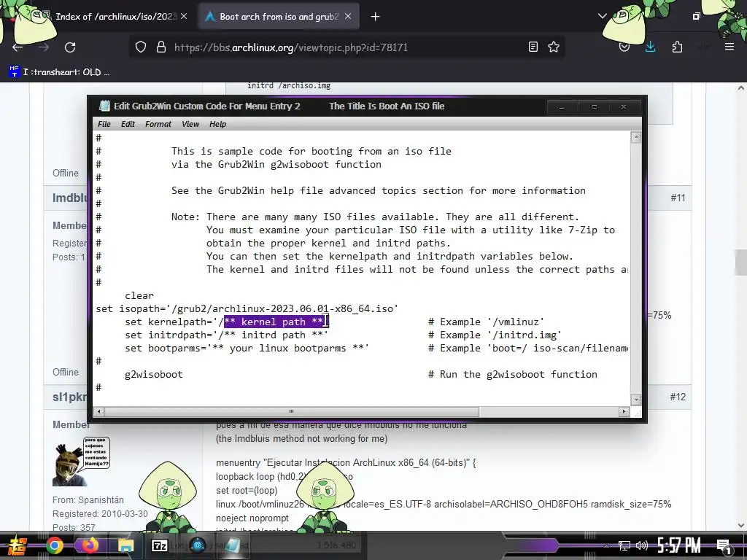Click the Firefox URL address bar

348,47
